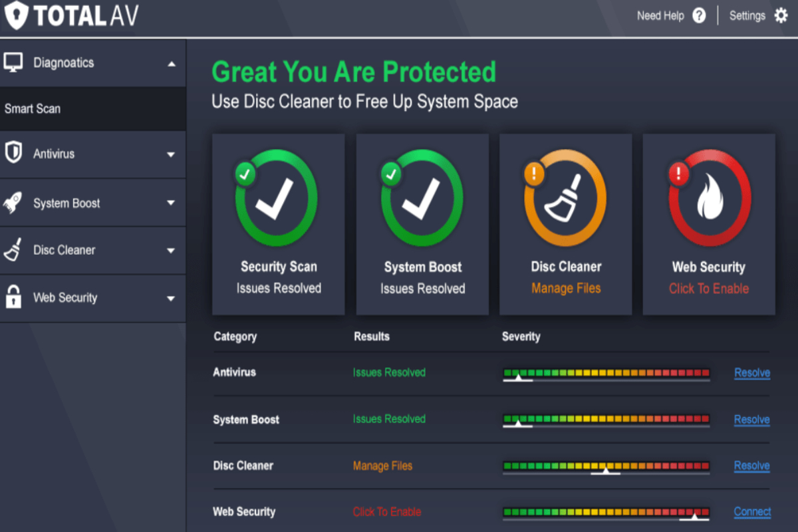Click the Severity column header

521,336
